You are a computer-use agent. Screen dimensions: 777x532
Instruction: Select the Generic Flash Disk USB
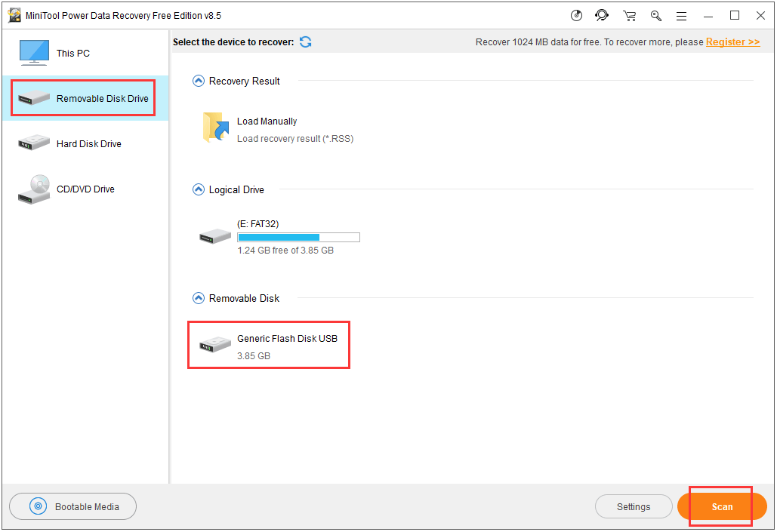pyautogui.click(x=269, y=346)
